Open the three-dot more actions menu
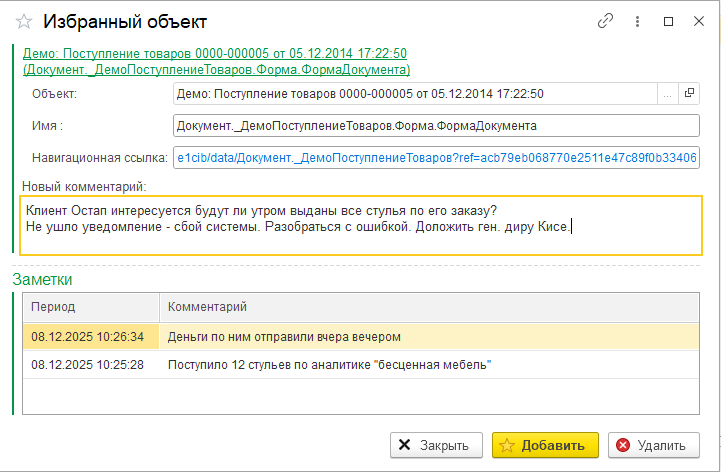Image resolution: width=721 pixels, height=472 pixels. [637, 21]
